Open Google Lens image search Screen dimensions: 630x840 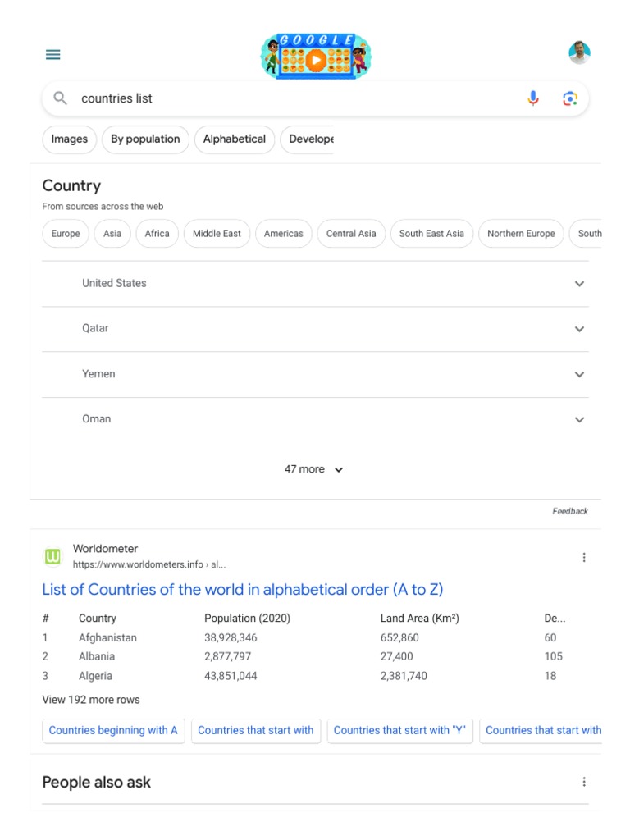pos(570,98)
